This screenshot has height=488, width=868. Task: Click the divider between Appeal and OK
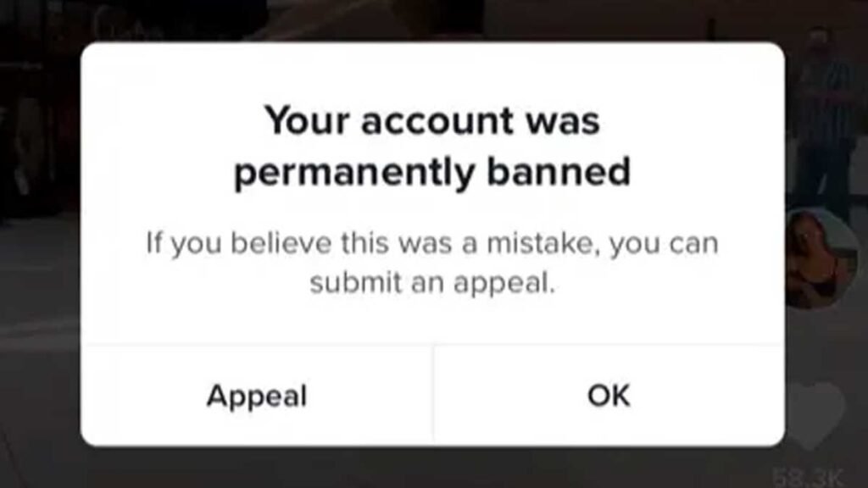(x=433, y=396)
